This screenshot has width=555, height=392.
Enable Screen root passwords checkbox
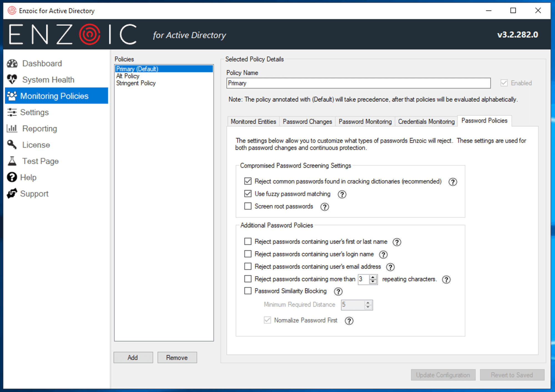click(248, 206)
